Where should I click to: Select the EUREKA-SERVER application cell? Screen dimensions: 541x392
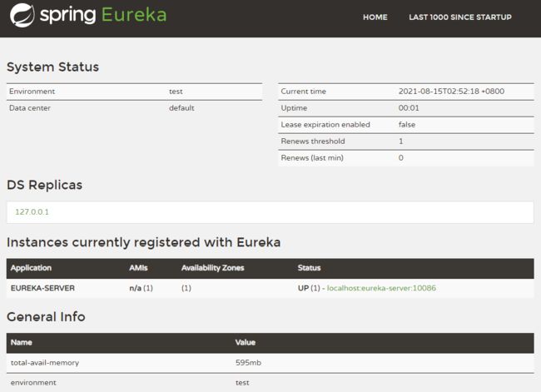click(42, 288)
